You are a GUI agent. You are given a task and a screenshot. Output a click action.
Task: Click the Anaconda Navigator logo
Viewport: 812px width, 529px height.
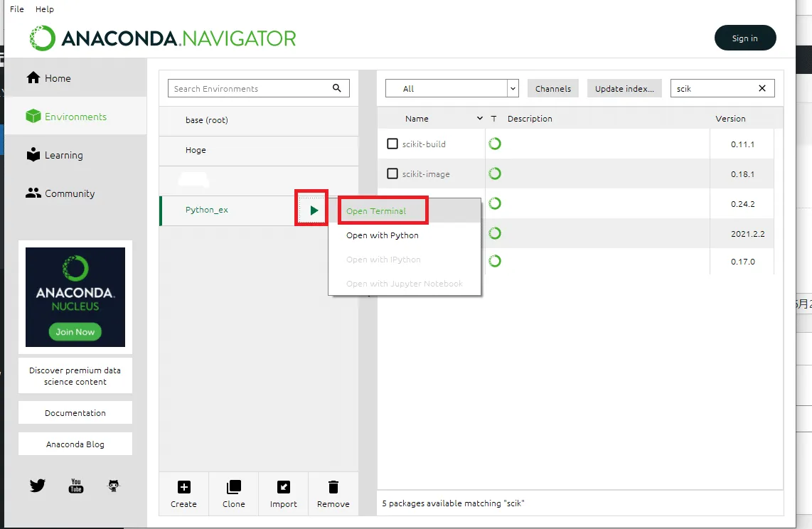(x=163, y=38)
